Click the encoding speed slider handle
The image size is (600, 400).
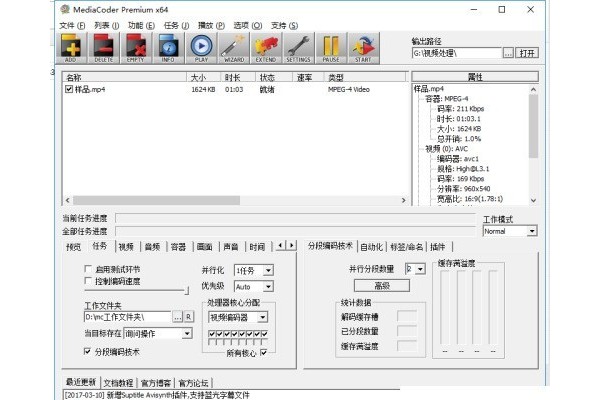click(187, 291)
